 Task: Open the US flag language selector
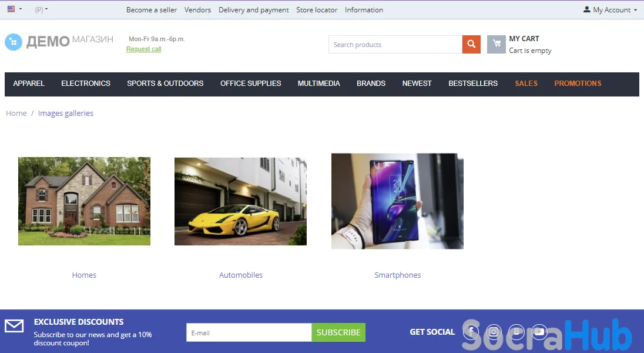point(14,9)
